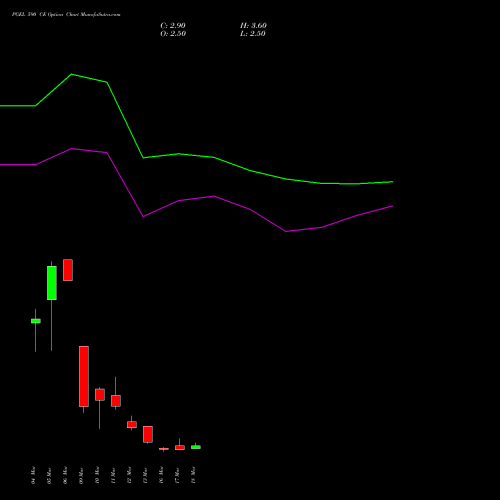Click the 12 Mar date label
The image size is (500, 500).
tap(129, 475)
